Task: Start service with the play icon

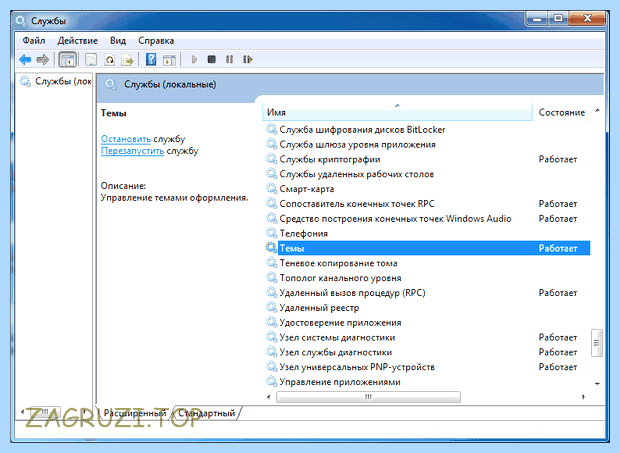Action: 194,60
